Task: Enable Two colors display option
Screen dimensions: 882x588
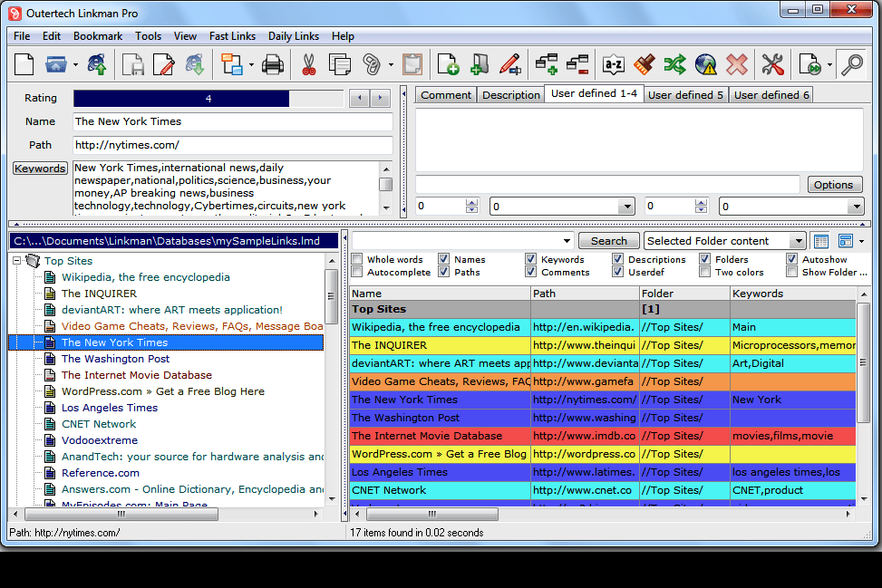Action: [x=703, y=272]
